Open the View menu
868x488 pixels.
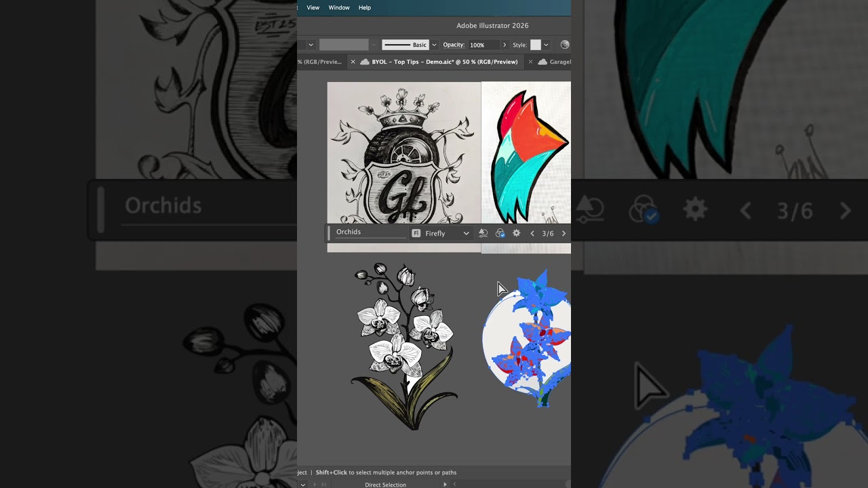coord(313,7)
